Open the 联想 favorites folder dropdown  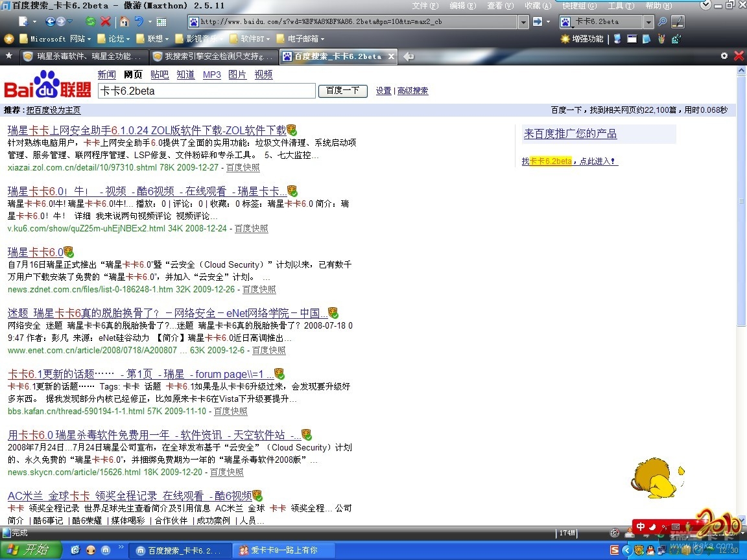[x=152, y=39]
